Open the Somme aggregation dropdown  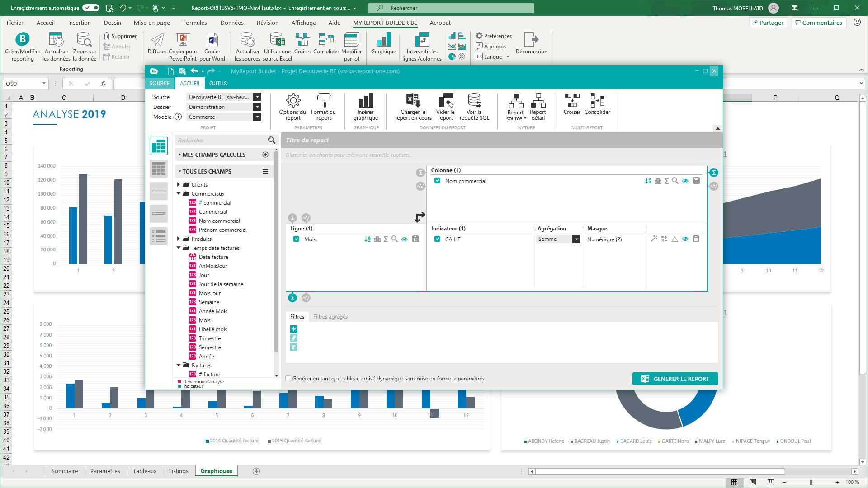click(576, 239)
